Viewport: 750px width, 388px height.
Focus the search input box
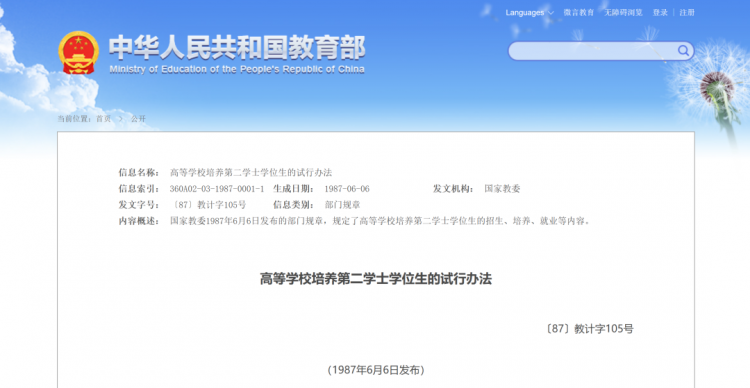pyautogui.click(x=593, y=51)
